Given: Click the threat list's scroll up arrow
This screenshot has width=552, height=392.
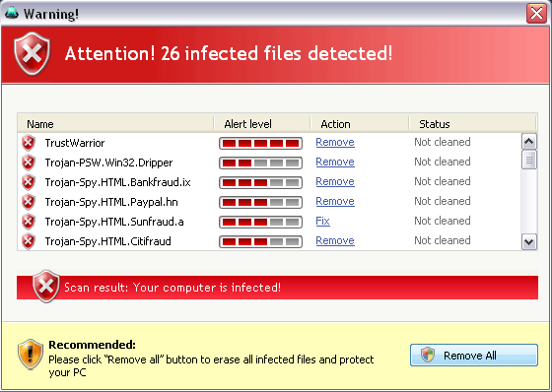Looking at the screenshot, I should tap(529, 142).
